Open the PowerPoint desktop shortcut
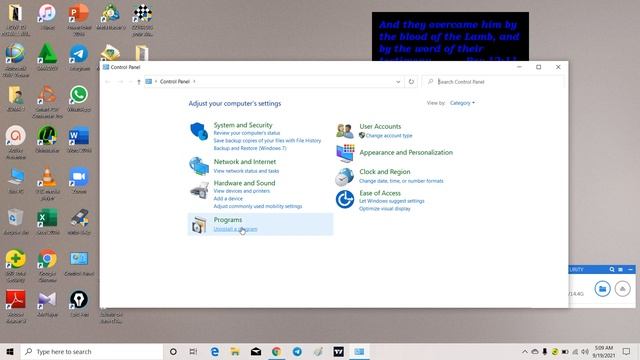Viewport: 640px width, 360px height. coord(78,19)
